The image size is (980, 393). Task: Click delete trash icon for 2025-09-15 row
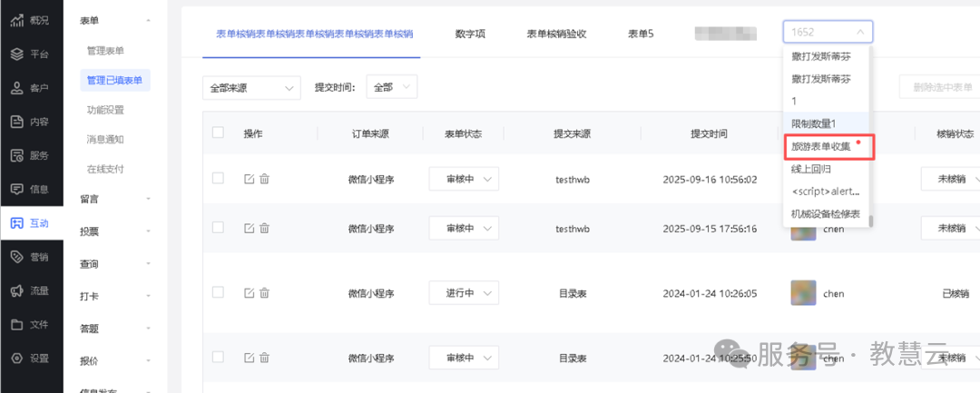(265, 228)
